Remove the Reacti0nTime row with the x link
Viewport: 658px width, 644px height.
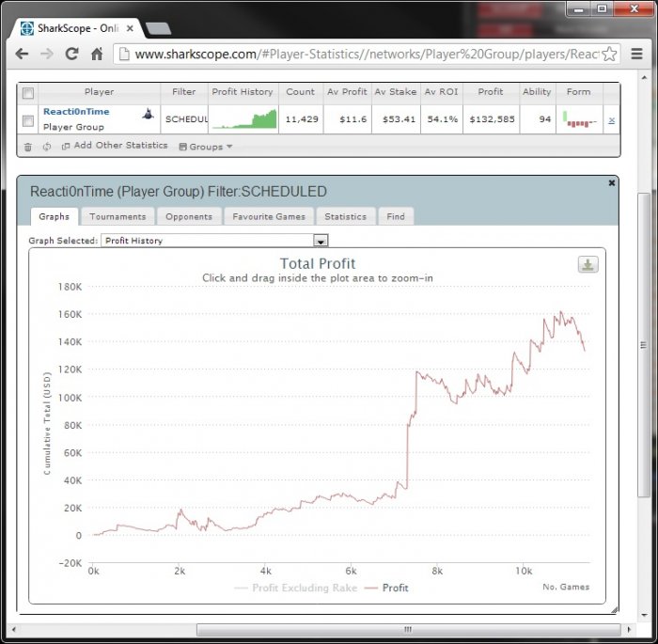611,120
